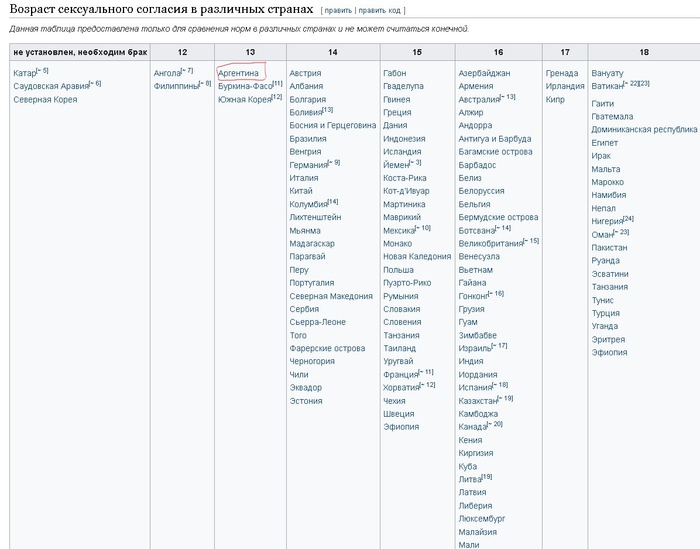Click footnote 11 next to Буркина-Фасо
The image size is (700, 549).
[x=277, y=84]
